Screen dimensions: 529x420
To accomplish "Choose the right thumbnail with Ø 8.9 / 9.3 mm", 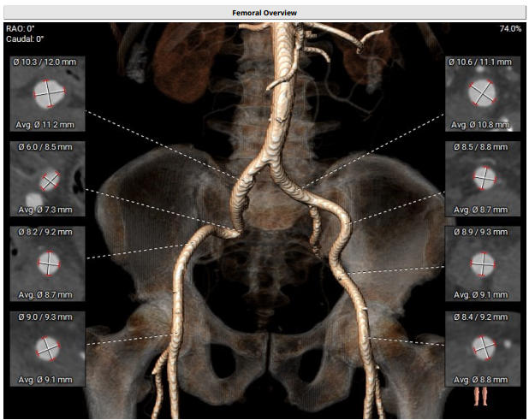I will (484, 263).
